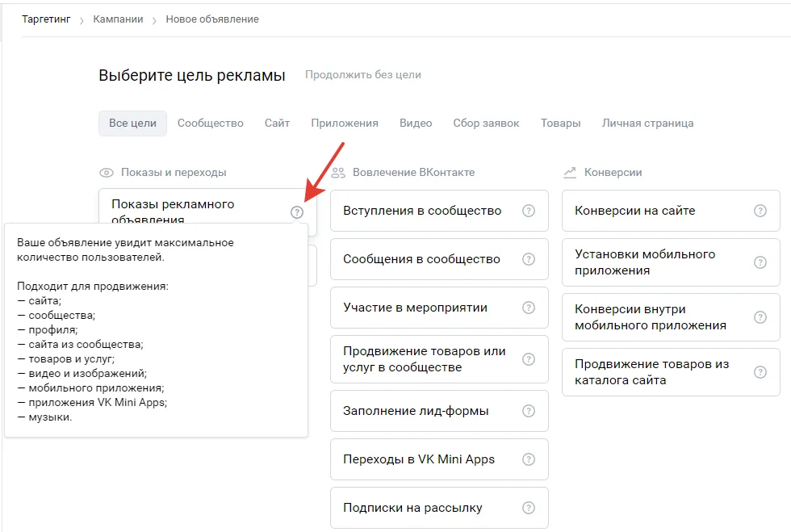This screenshot has height=532, width=791.
Task: Choose goal Конверсии внутри мобильного приложения
Action: 671,317
